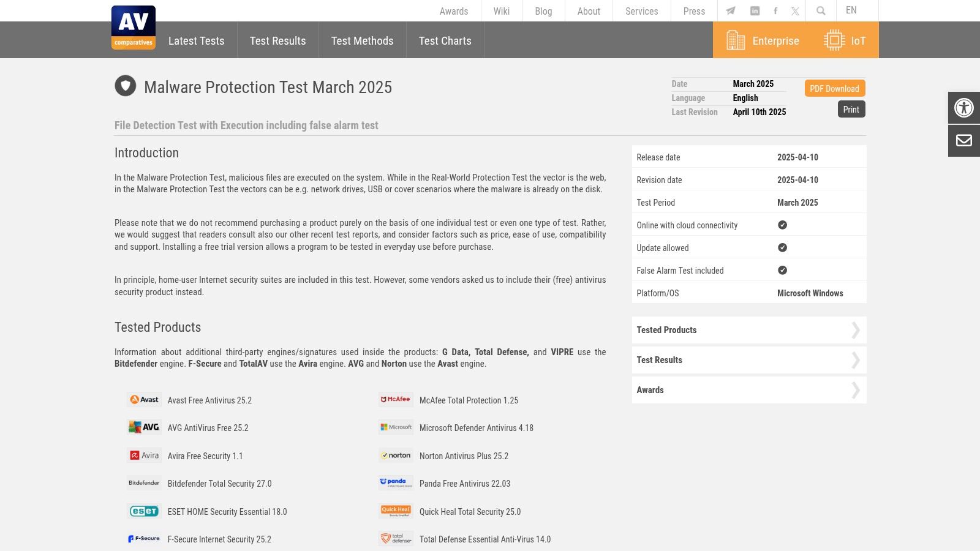
Task: Open the Services top link
Action: coord(641,11)
